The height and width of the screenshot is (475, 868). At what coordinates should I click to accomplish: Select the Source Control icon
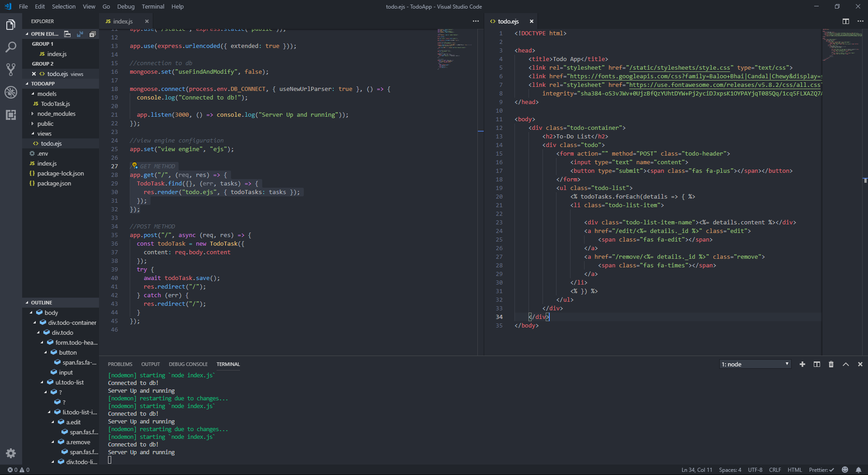coord(11,70)
